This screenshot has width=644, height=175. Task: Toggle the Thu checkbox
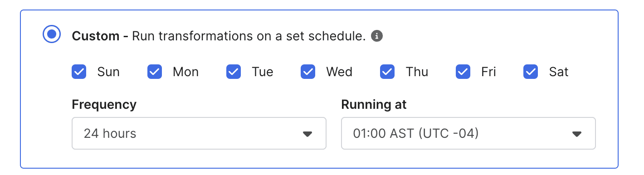pos(387,72)
